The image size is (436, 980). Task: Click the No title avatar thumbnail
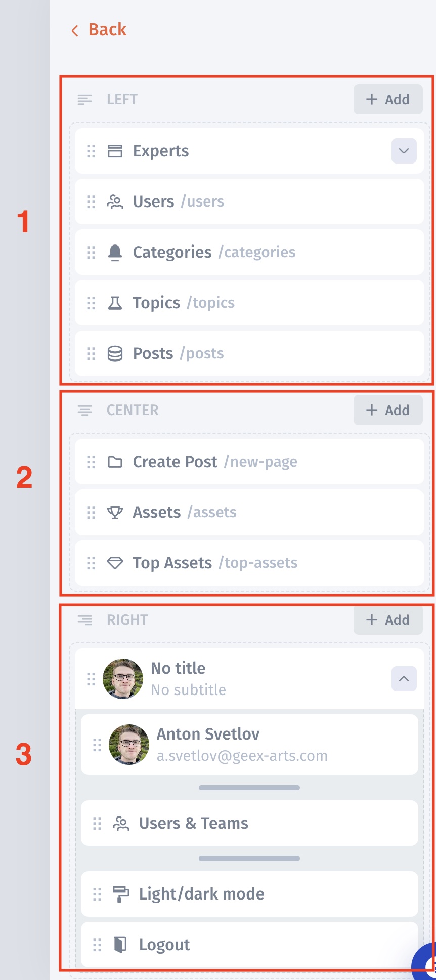[123, 679]
